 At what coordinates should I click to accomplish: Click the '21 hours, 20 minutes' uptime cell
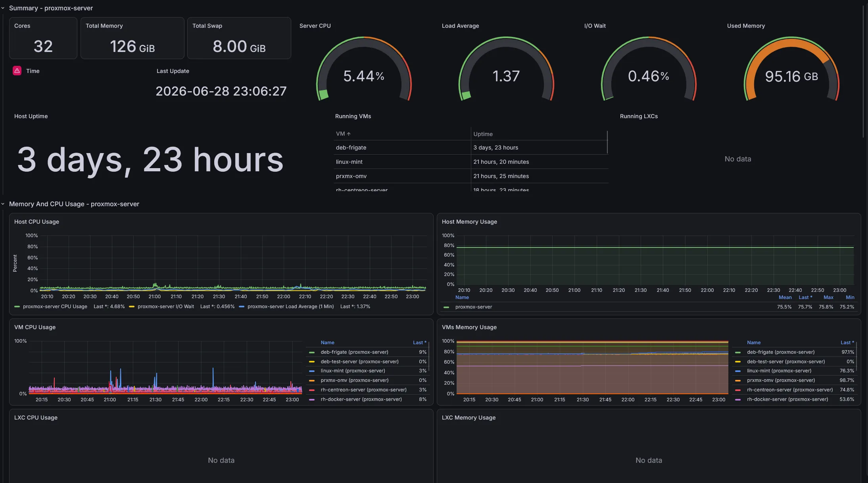pos(501,162)
